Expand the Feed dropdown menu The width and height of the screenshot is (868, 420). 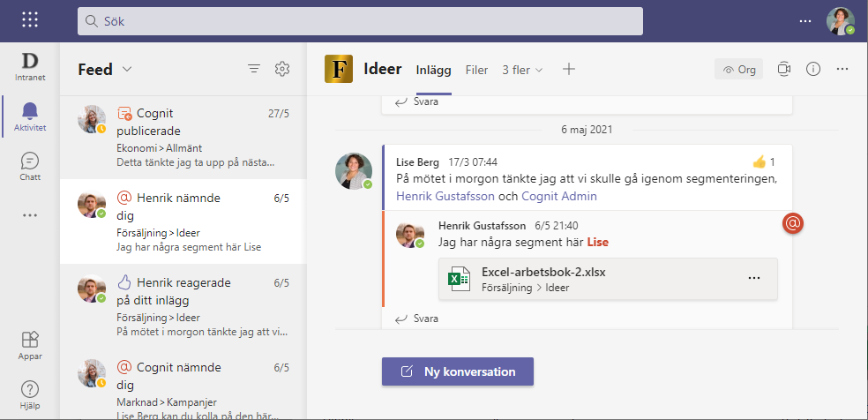click(x=127, y=69)
